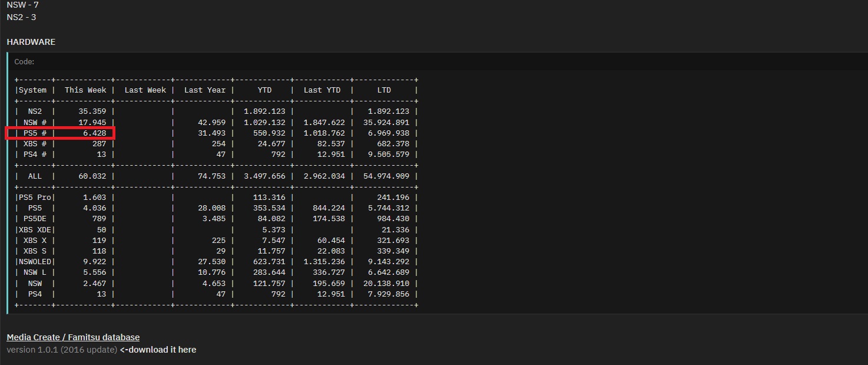Select the "Last Week" column header
The image size is (868, 365).
[145, 90]
